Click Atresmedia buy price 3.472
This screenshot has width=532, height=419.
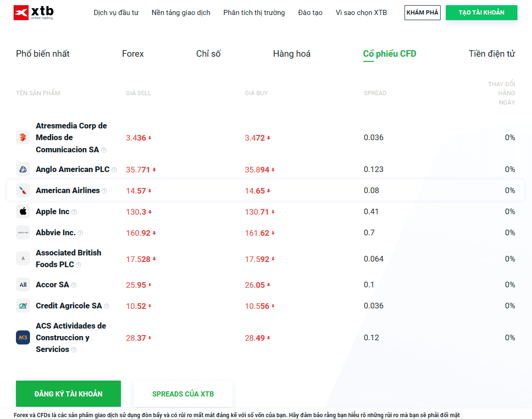[x=255, y=138]
